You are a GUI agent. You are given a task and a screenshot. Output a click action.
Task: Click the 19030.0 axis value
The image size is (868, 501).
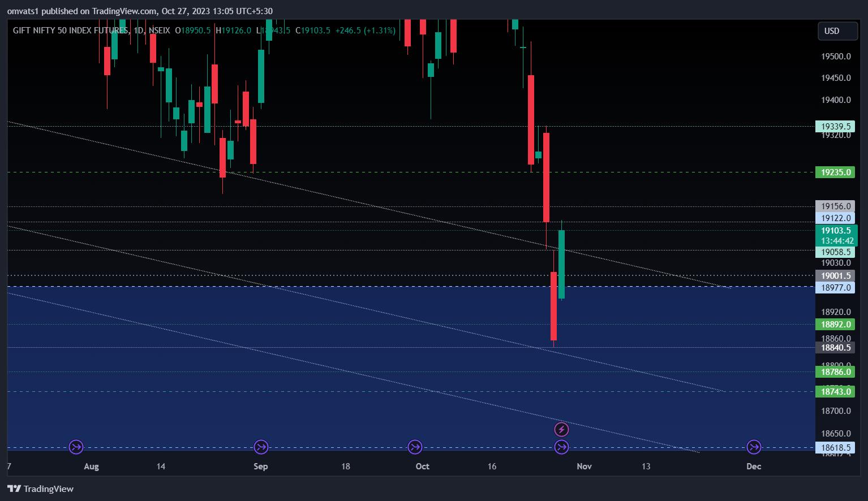click(836, 263)
